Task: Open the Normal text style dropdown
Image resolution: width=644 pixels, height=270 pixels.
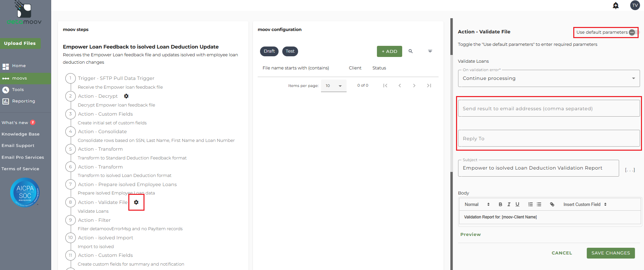Action: pos(477,205)
